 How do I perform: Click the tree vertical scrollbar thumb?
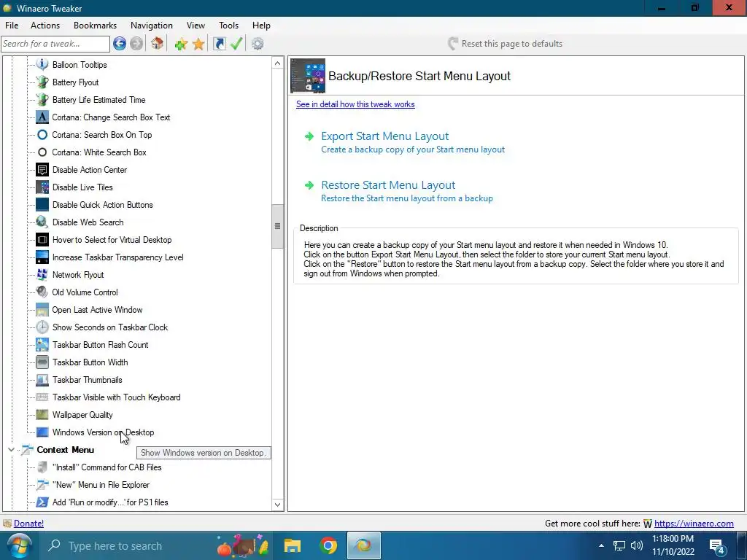[x=278, y=226]
